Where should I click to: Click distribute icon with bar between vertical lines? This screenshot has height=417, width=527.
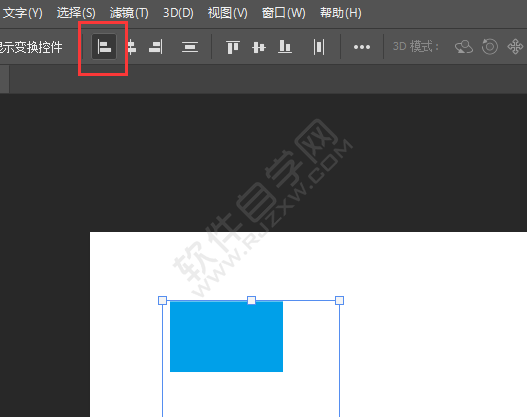(319, 47)
